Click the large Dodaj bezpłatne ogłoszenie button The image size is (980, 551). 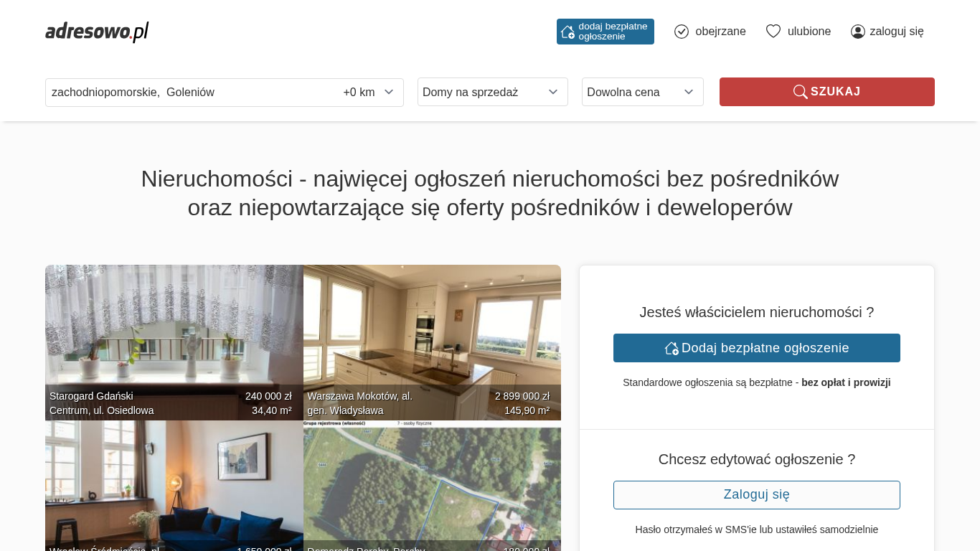[757, 348]
